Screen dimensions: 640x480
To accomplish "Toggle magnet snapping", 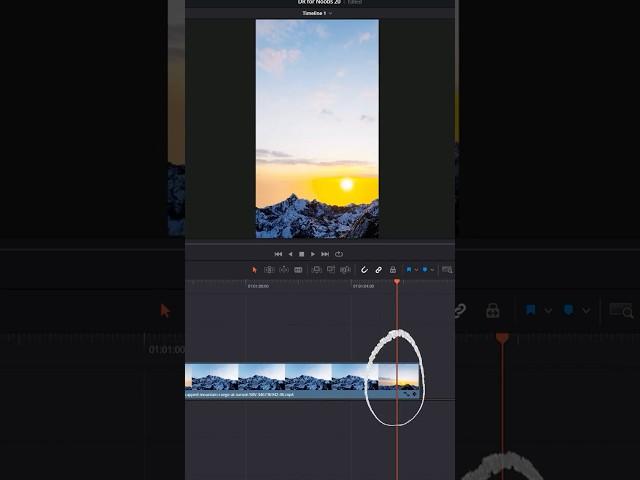I will coord(364,270).
